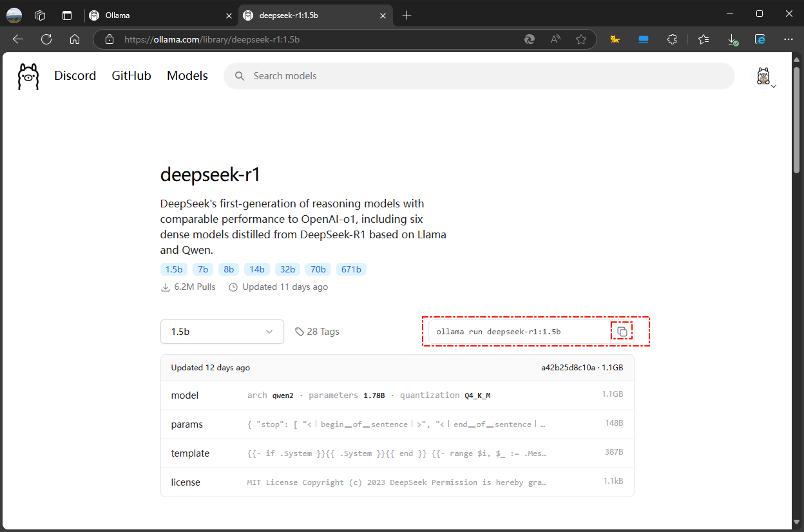
Task: View site security info lock icon
Action: (110, 39)
